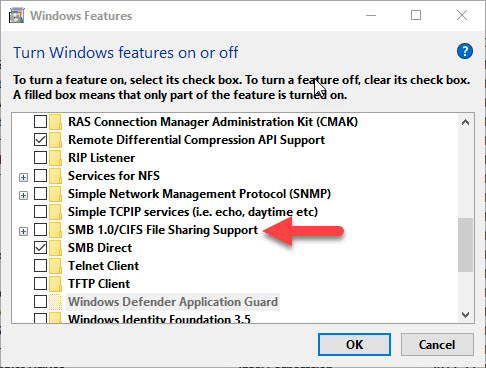Enable RAS Connection Manager Administration Kit checkbox
486x368 pixels.
[40, 122]
